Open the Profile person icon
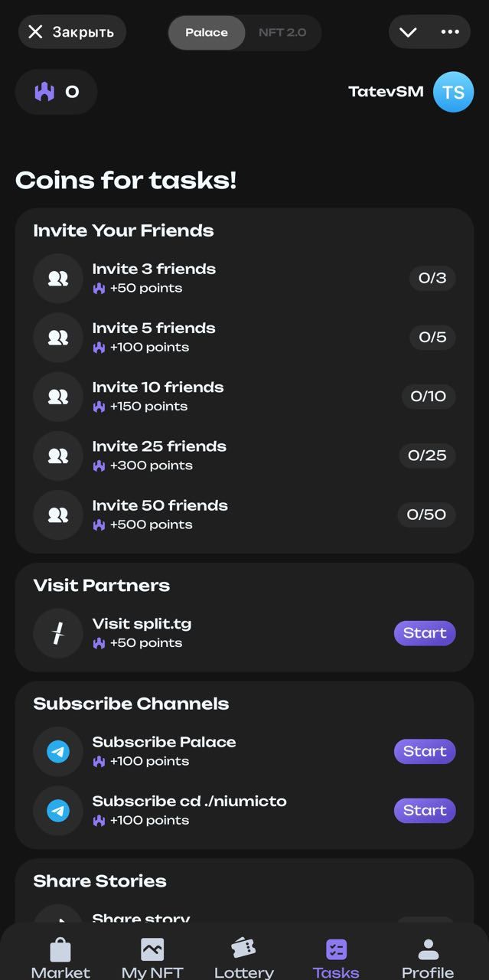Screen dimensions: 489x980 click(x=427, y=947)
